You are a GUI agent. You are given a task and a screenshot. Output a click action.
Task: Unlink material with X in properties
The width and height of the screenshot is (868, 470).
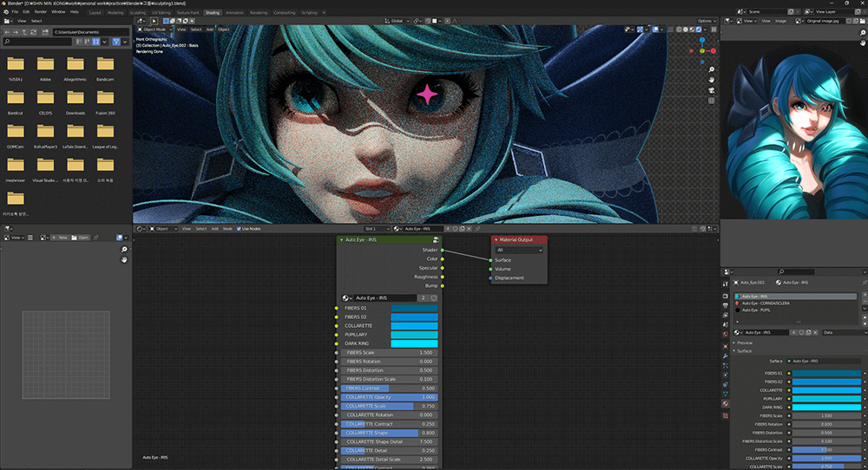[815, 332]
